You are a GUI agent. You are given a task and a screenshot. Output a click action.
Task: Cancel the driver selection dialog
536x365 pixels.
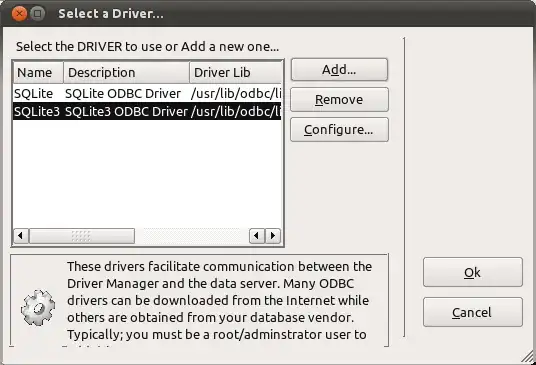(x=473, y=312)
